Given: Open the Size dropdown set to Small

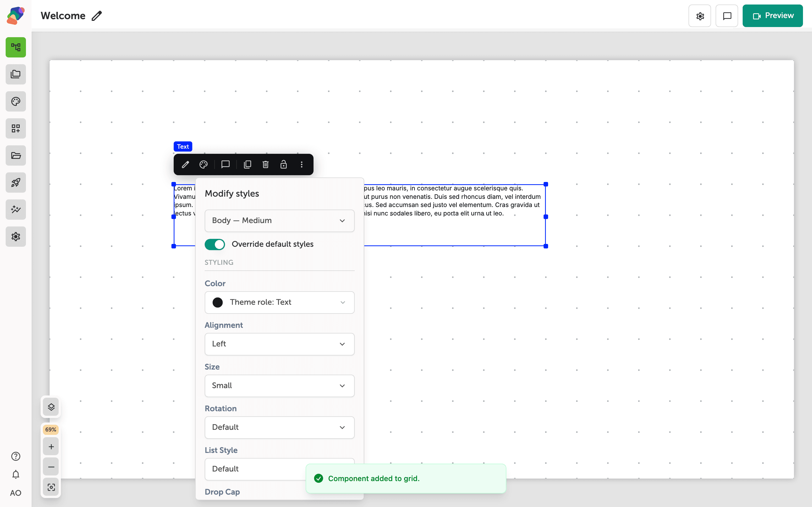Looking at the screenshot, I should (279, 386).
